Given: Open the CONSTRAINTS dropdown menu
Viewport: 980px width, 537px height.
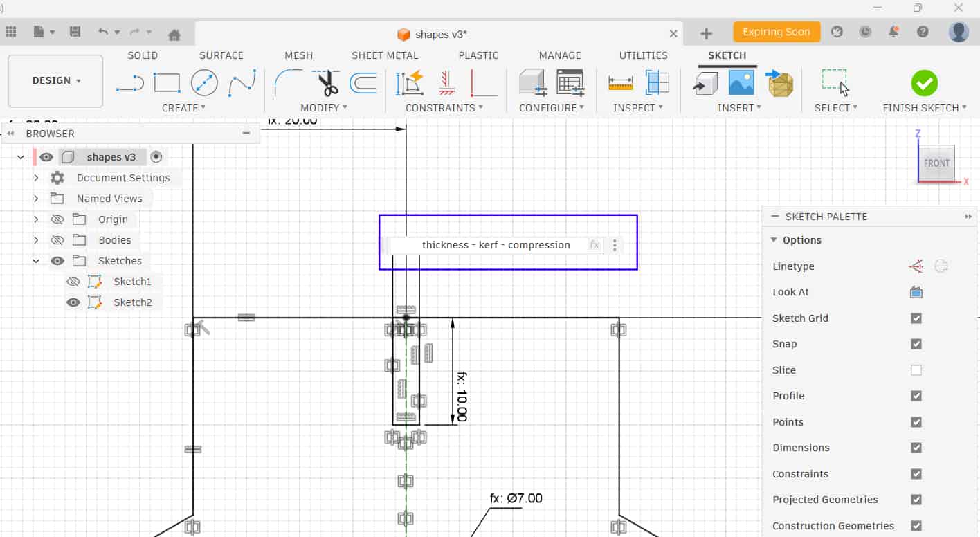Looking at the screenshot, I should 444,108.
